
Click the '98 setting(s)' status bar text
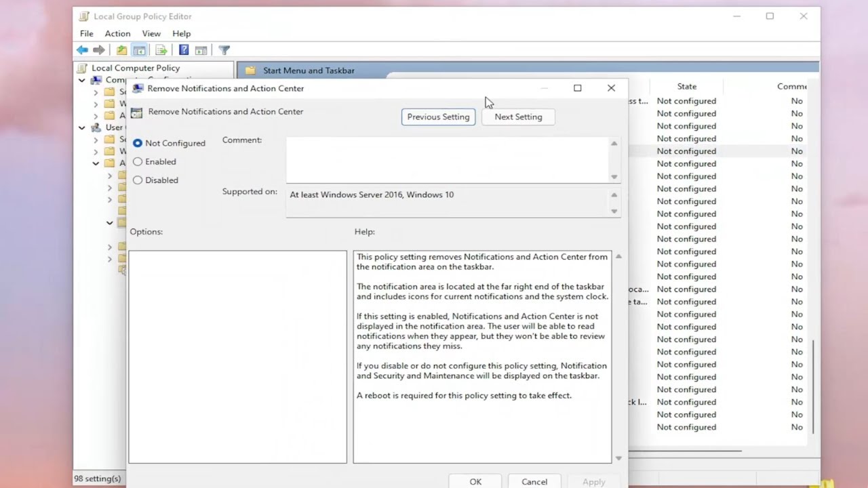(x=98, y=479)
